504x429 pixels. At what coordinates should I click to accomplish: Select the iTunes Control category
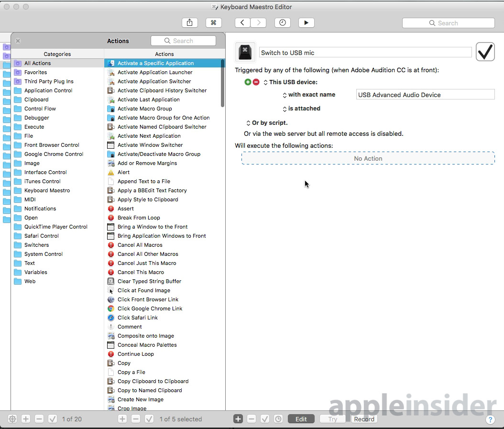pyautogui.click(x=57, y=181)
